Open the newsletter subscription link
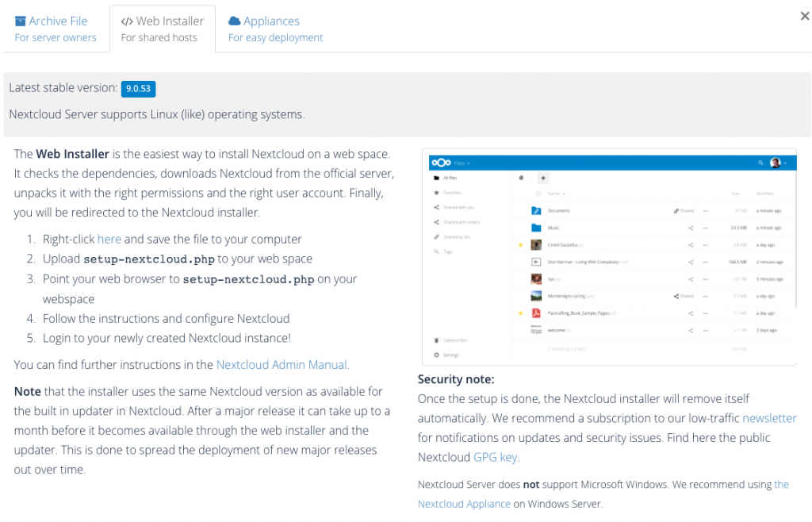 [x=769, y=418]
